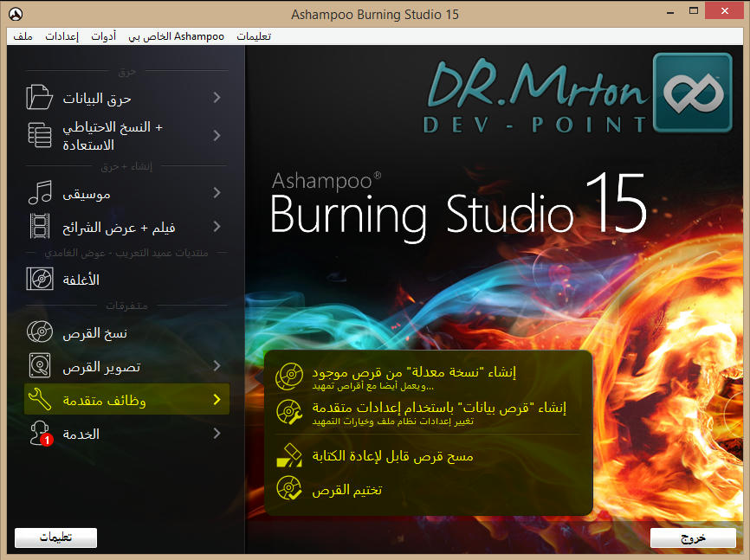Click the folder icon for حرق البيانات

tap(39, 97)
